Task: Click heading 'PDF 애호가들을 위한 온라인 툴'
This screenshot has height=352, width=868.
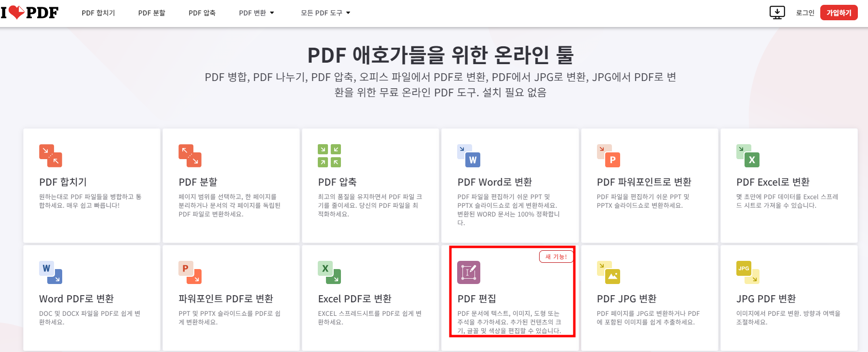Action: pyautogui.click(x=440, y=55)
